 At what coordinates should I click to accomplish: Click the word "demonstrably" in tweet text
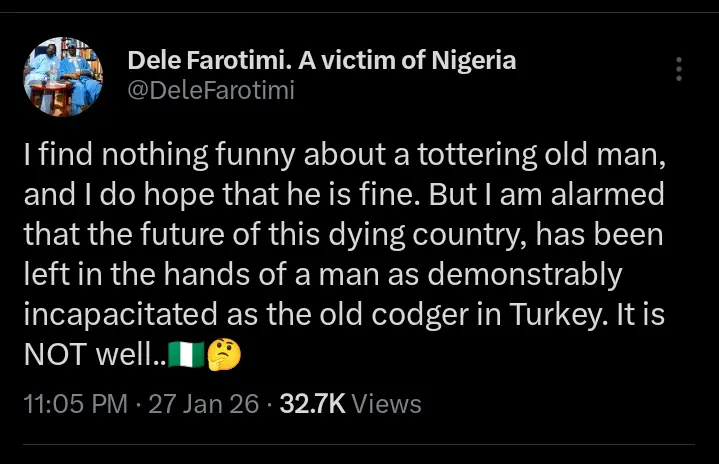tap(522, 274)
